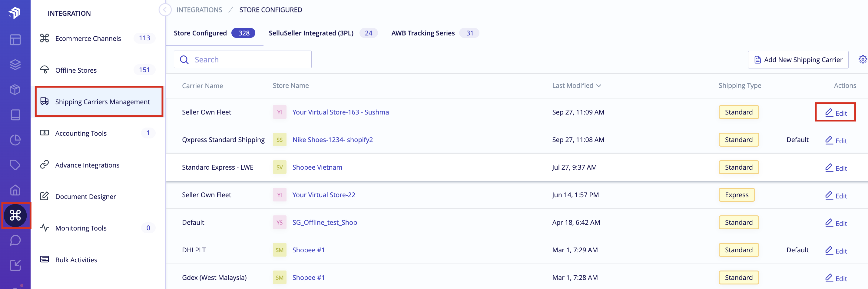
Task: Click the search magnifier icon
Action: pos(184,60)
